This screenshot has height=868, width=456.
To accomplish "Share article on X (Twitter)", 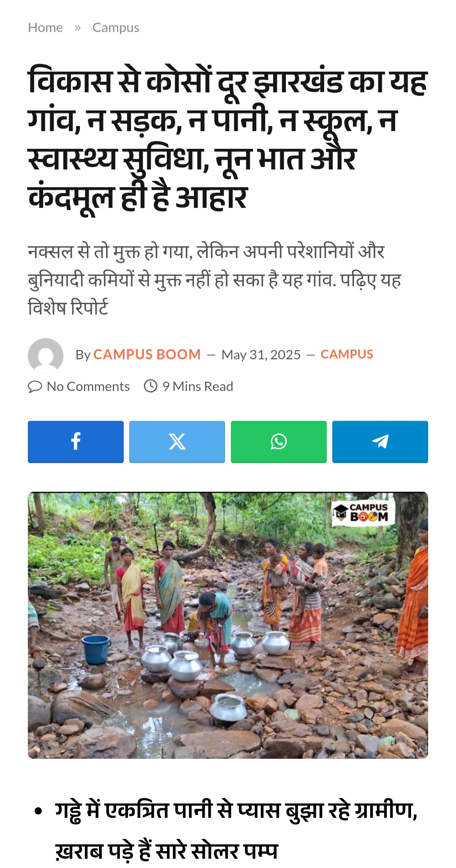I will 177,442.
